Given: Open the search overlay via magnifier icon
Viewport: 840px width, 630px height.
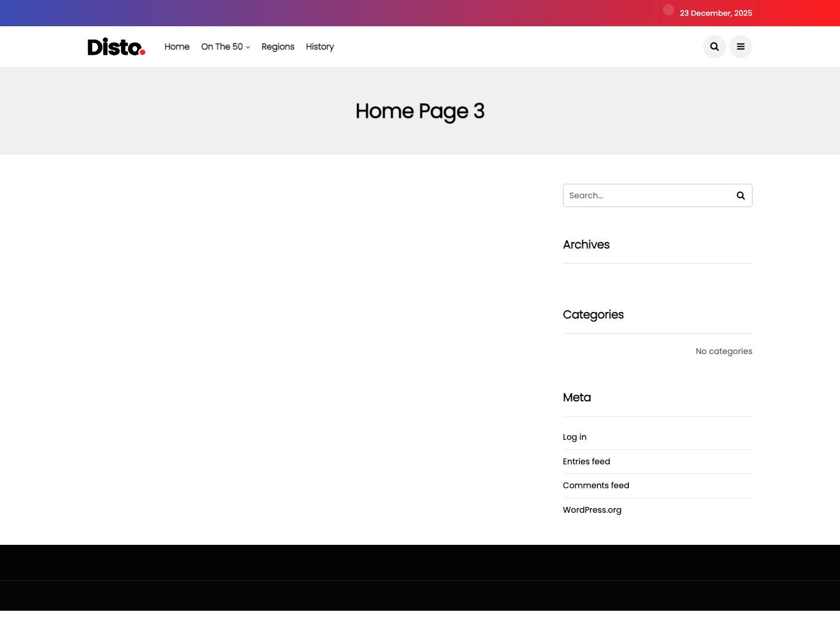Looking at the screenshot, I should 714,47.
